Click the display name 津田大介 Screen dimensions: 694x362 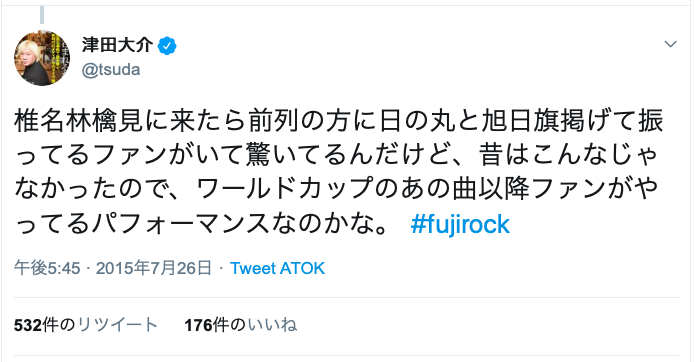(x=117, y=45)
